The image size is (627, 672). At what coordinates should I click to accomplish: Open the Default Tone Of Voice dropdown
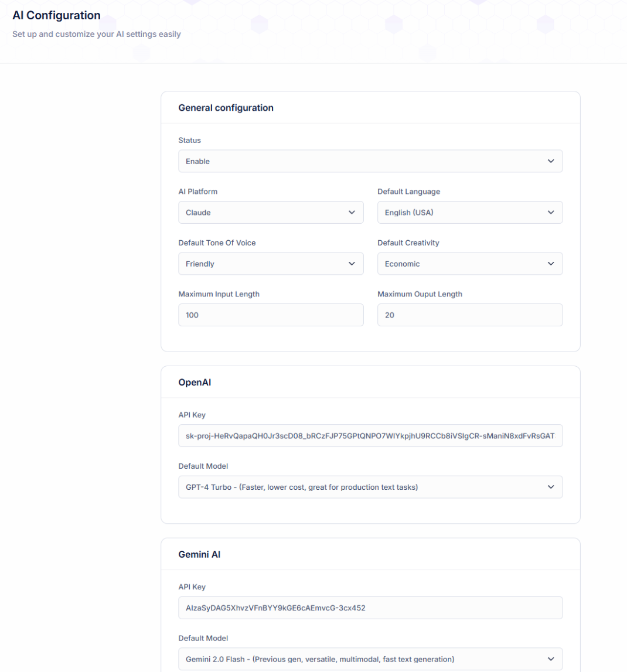click(x=271, y=264)
